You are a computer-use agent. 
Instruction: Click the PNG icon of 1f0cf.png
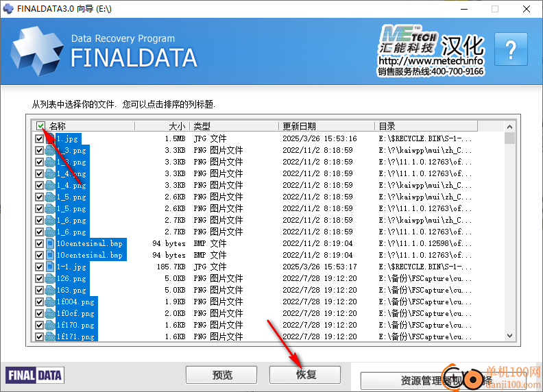(x=50, y=314)
